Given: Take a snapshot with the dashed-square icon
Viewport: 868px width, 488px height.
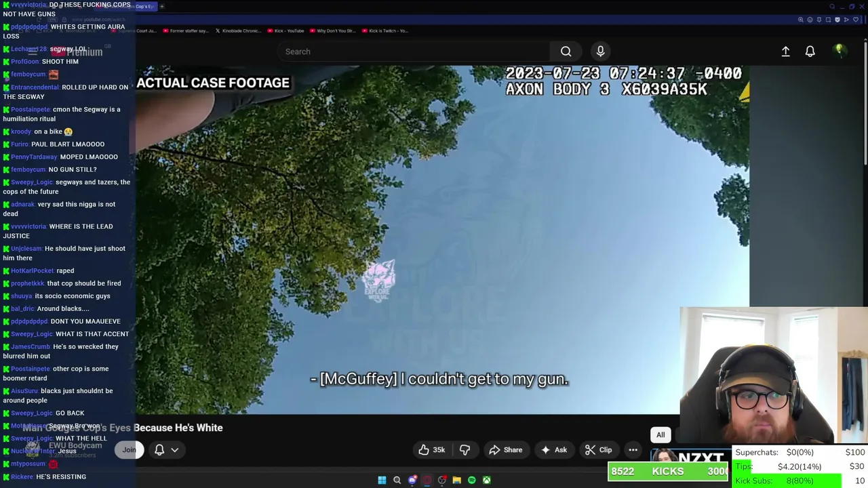Looking at the screenshot, I should pyautogui.click(x=828, y=20).
